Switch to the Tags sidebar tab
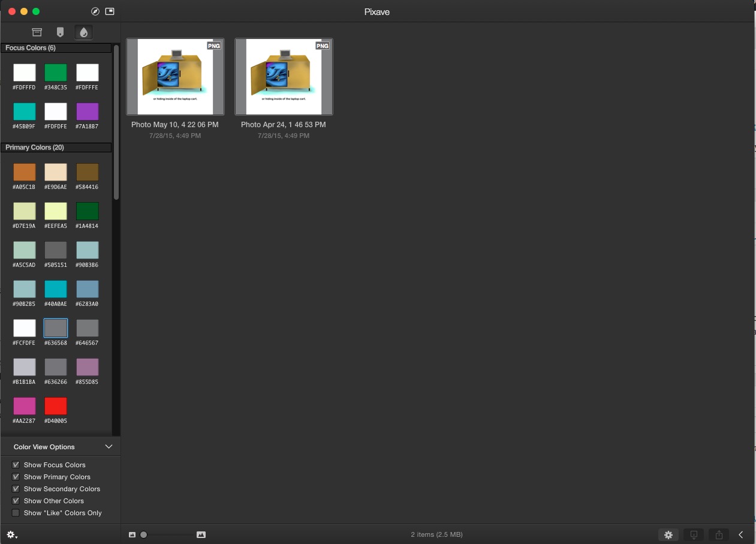Image resolution: width=756 pixels, height=544 pixels. pyautogui.click(x=60, y=32)
